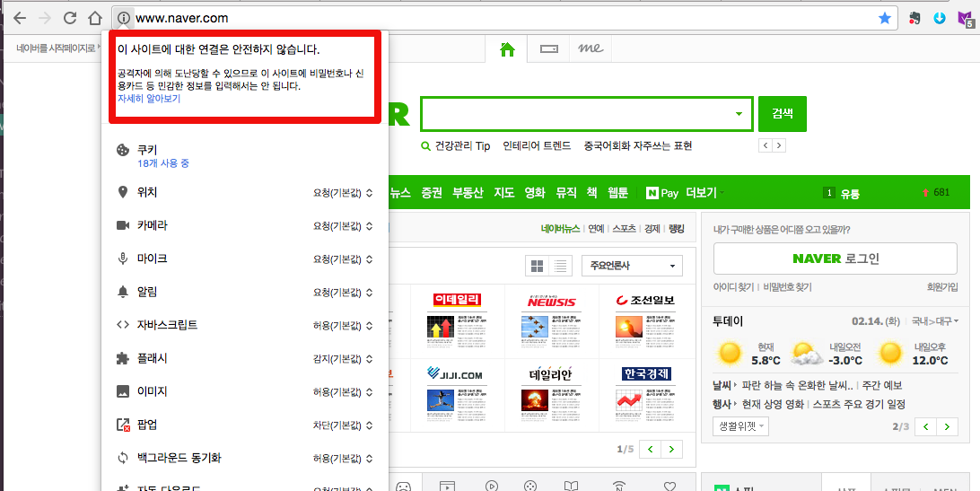Viewport: 980px width, 491px height.
Task: Follow the 자세히 알아보기 link
Action: [x=149, y=99]
